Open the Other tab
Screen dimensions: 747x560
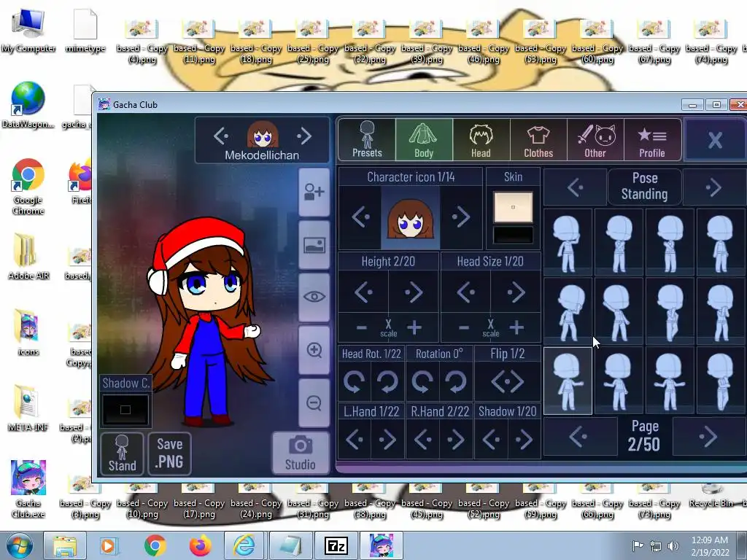(595, 139)
